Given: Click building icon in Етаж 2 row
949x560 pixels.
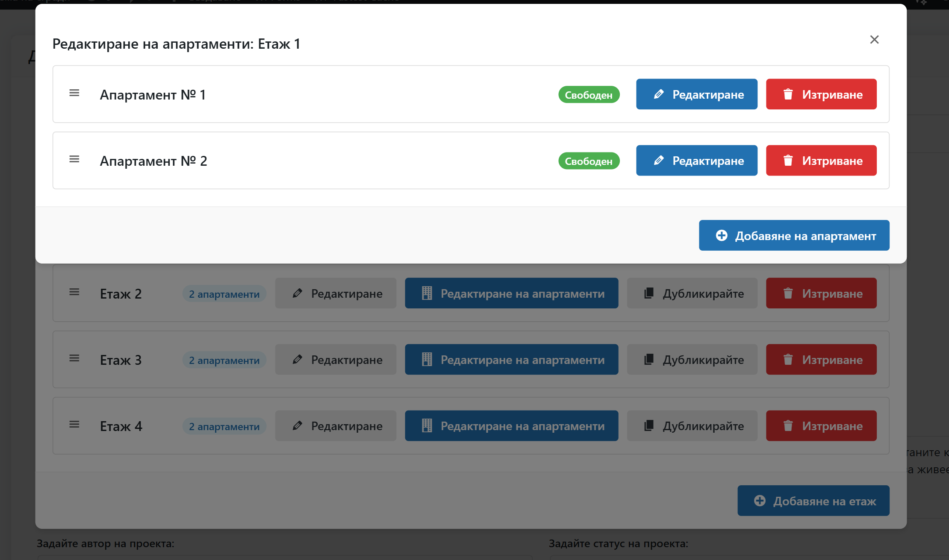Looking at the screenshot, I should 427,293.
